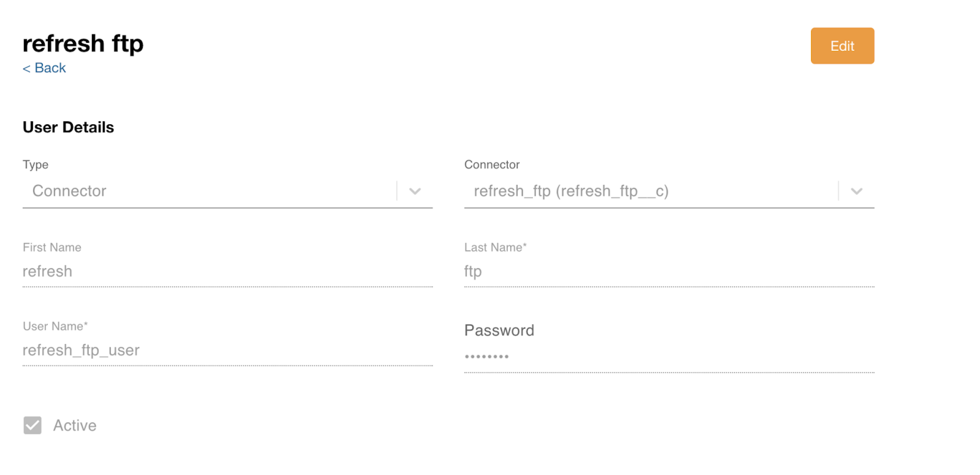The height and width of the screenshot is (475, 980).
Task: Open the field showing "refresh_ftp (refresh_ftp__c)"
Action: tap(647, 191)
